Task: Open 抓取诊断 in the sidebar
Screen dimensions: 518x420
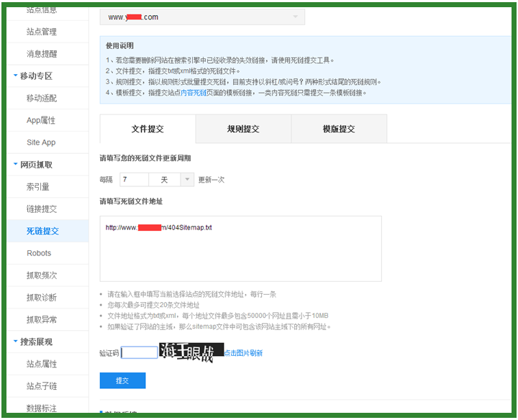Action: tap(42, 297)
